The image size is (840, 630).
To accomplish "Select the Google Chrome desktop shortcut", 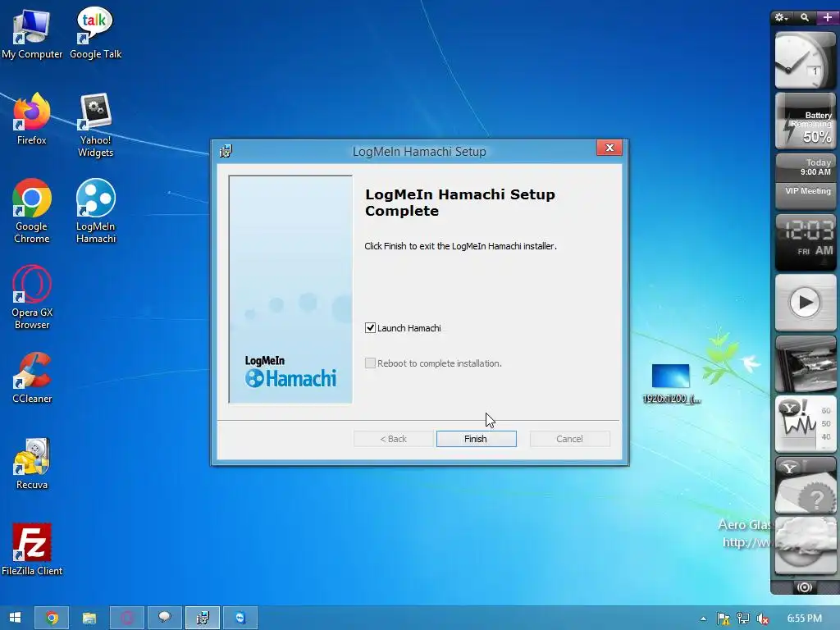I will pyautogui.click(x=32, y=211).
